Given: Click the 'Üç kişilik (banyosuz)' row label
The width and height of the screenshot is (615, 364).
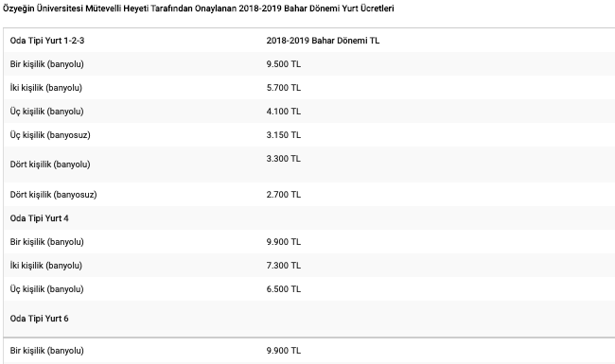Looking at the screenshot, I should pyautogui.click(x=50, y=135).
